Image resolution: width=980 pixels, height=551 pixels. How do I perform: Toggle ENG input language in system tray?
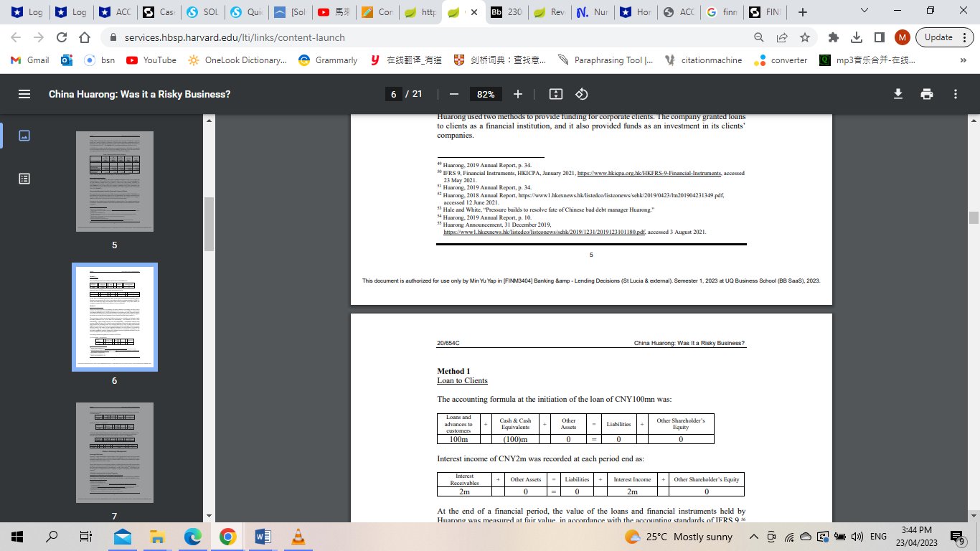[x=878, y=537]
